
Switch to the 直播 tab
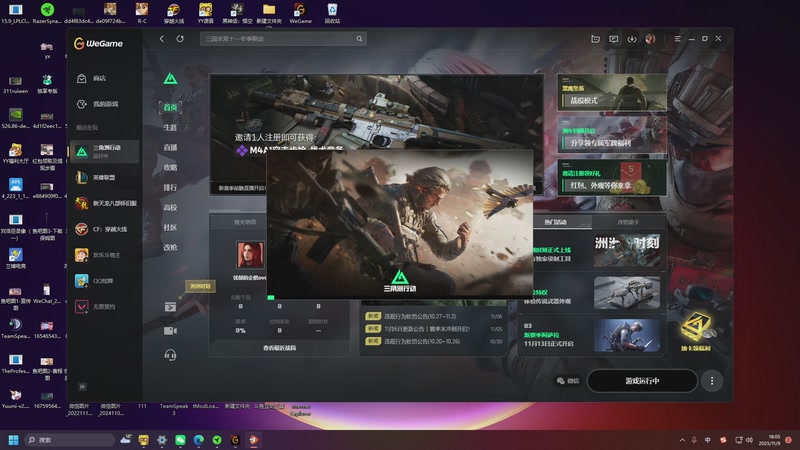170,147
